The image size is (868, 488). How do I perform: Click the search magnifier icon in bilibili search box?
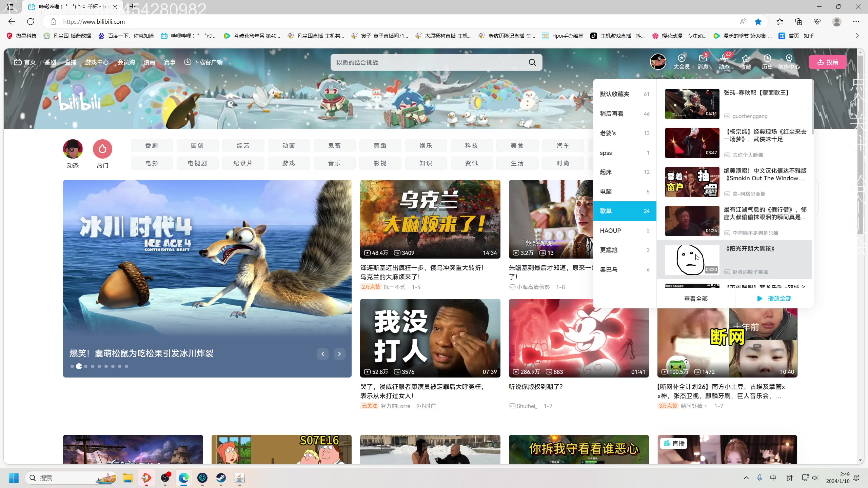pyautogui.click(x=532, y=62)
